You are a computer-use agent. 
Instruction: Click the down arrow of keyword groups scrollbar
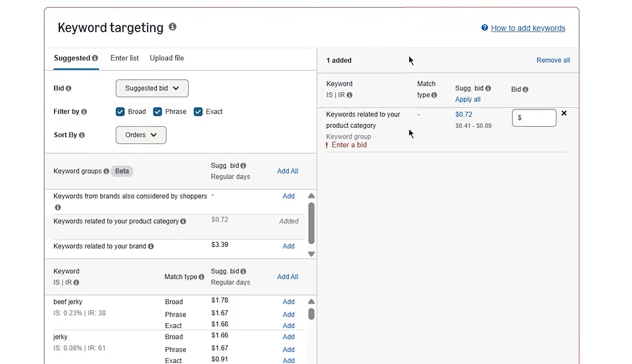pos(312,254)
